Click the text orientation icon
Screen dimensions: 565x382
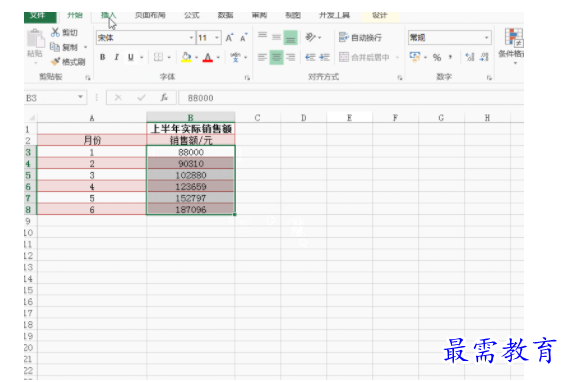tap(311, 37)
